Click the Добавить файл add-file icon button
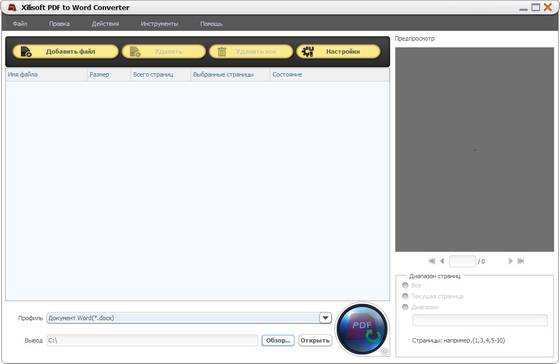 [65, 51]
